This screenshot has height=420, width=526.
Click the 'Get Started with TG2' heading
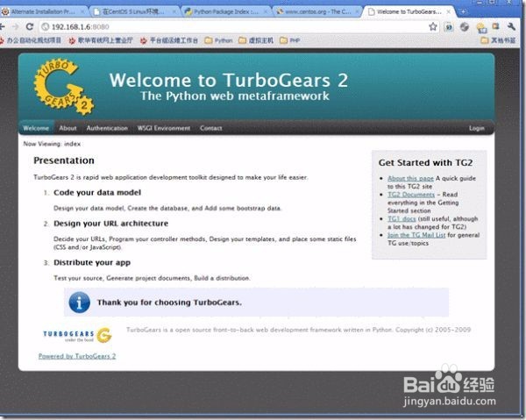pyautogui.click(x=425, y=163)
